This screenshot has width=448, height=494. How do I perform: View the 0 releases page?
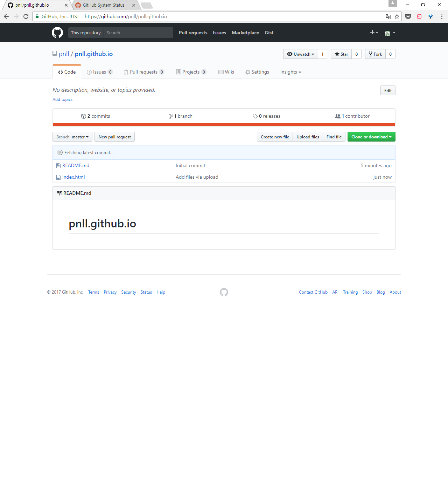pos(267,116)
